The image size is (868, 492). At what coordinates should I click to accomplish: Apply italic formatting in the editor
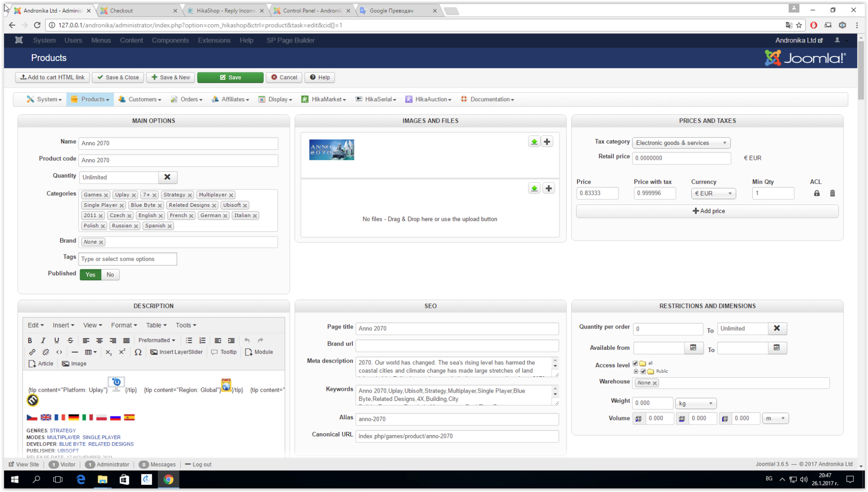(x=43, y=340)
